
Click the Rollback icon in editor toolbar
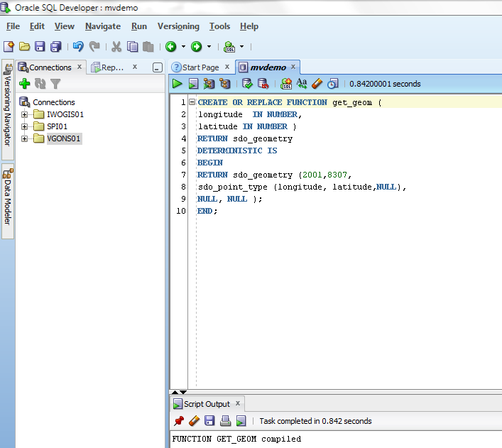[263, 84]
